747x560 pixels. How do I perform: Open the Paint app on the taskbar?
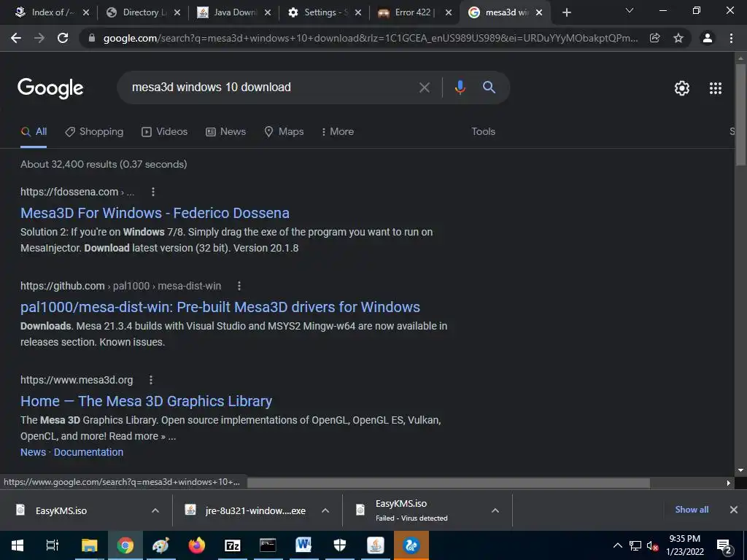tap(160, 545)
